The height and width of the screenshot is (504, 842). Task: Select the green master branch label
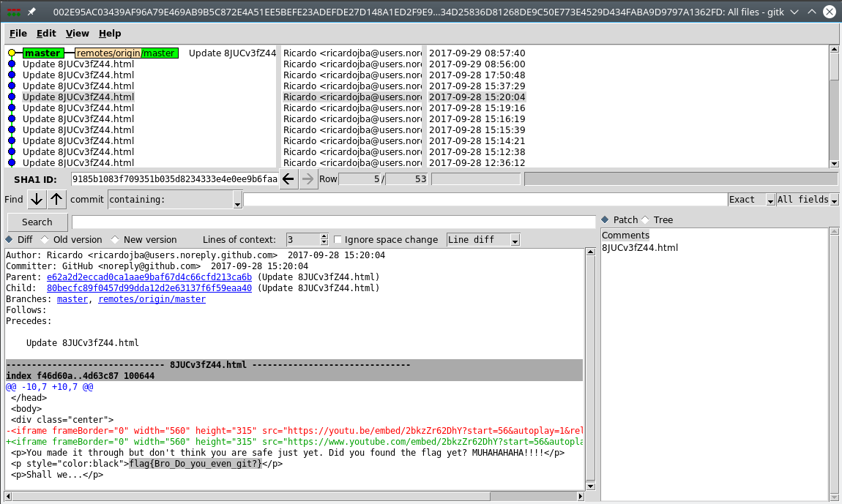coord(42,53)
